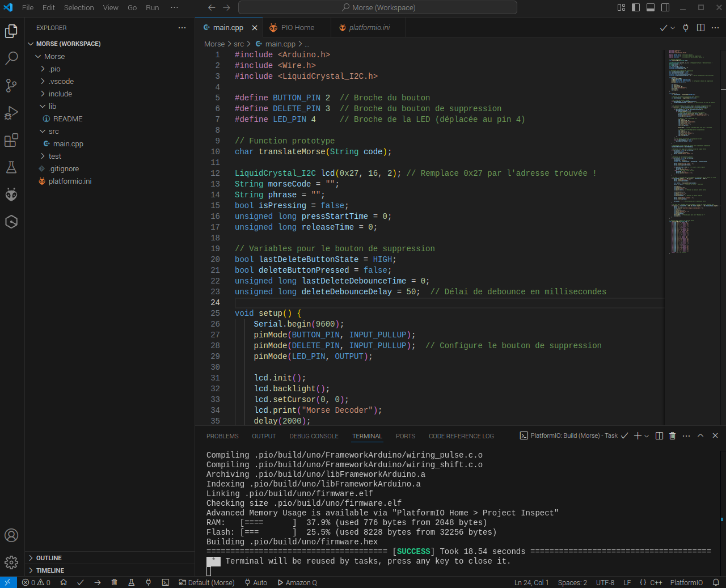726x588 pixels.
Task: Click Default (Morse) environment switcher
Action: click(x=206, y=582)
